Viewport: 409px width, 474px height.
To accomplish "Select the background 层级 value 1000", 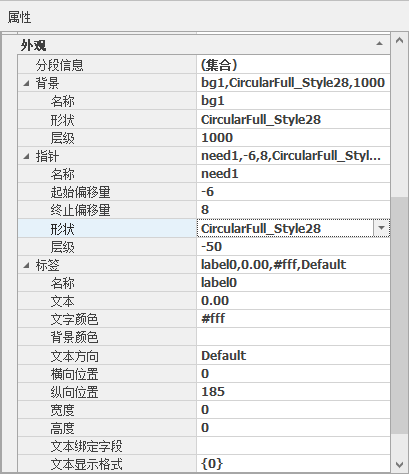I will tap(293, 138).
